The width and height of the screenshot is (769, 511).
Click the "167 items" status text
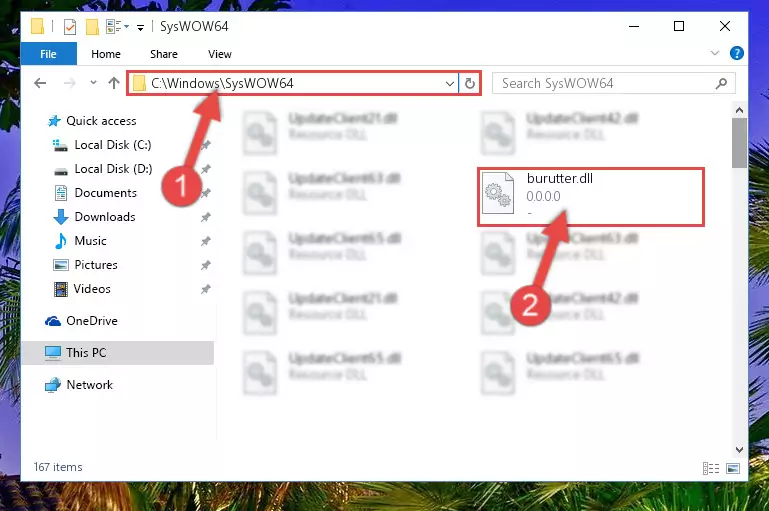tap(58, 467)
